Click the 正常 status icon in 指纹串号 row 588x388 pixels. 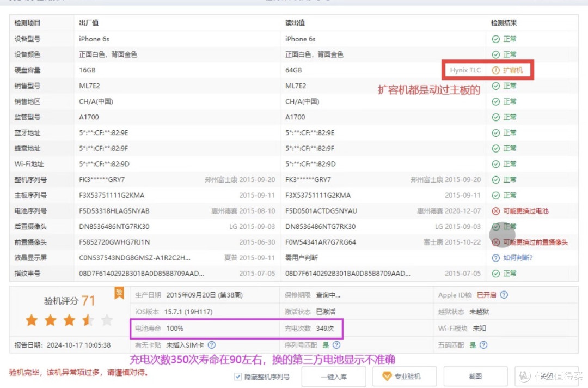496,274
